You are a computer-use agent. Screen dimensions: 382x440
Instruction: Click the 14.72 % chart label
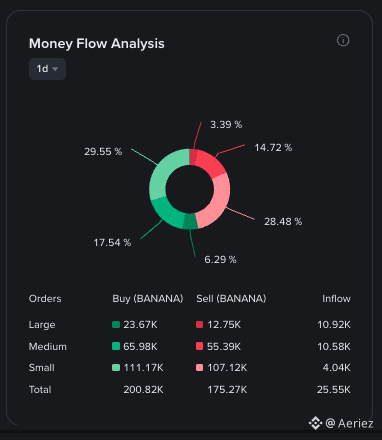point(273,148)
